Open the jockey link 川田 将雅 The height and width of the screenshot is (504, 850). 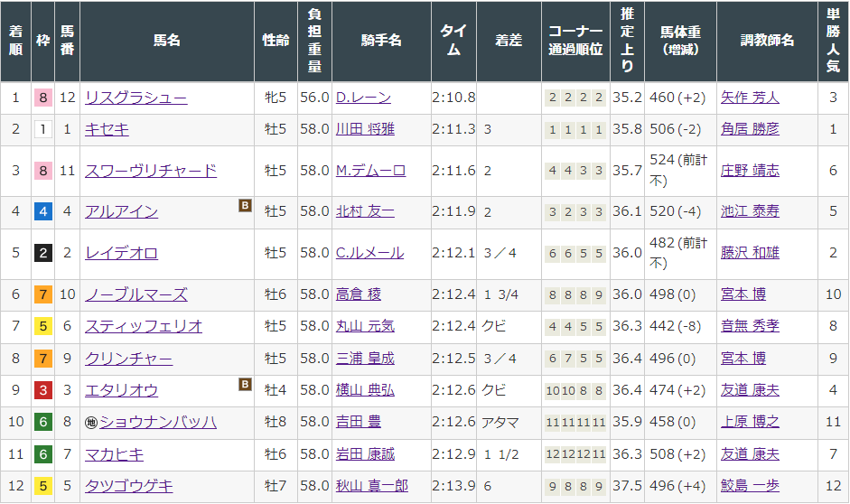pos(365,129)
